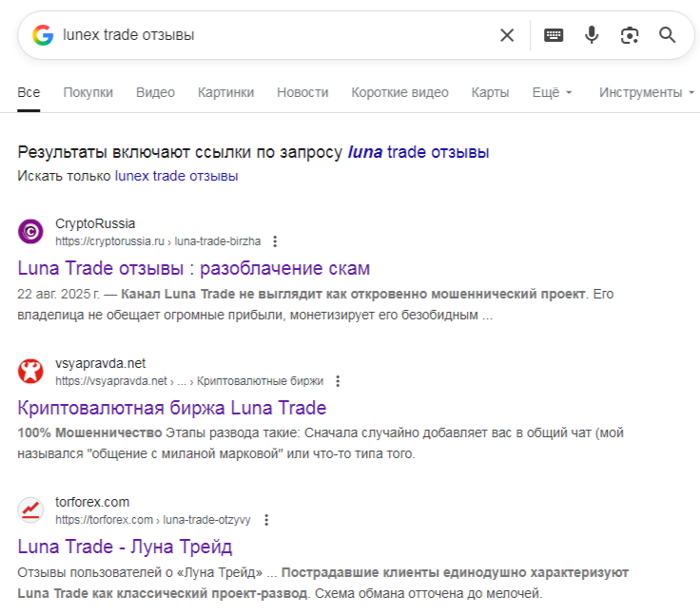This screenshot has height=615, width=700.
Task: Switch to the Новости tab
Action: click(302, 92)
